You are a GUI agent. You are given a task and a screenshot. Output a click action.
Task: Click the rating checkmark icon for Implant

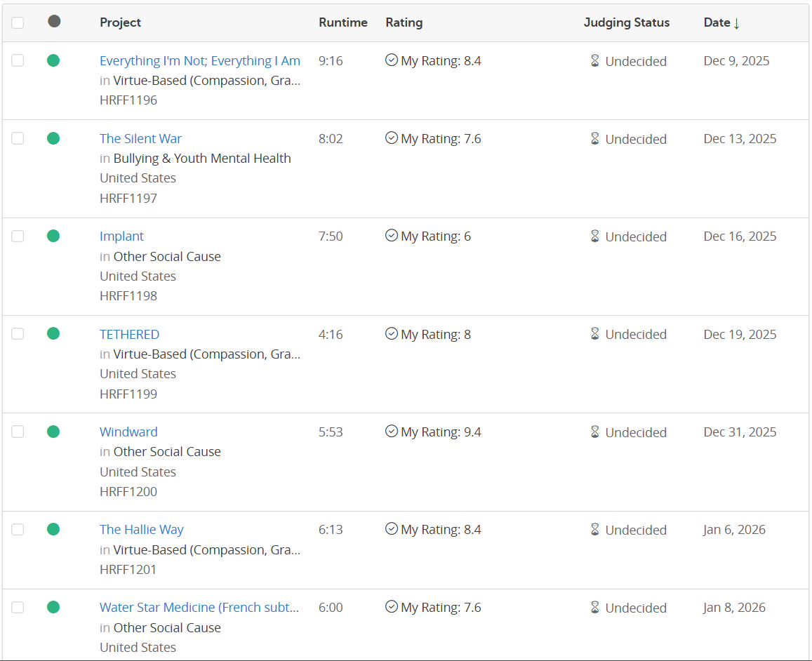pyautogui.click(x=392, y=236)
